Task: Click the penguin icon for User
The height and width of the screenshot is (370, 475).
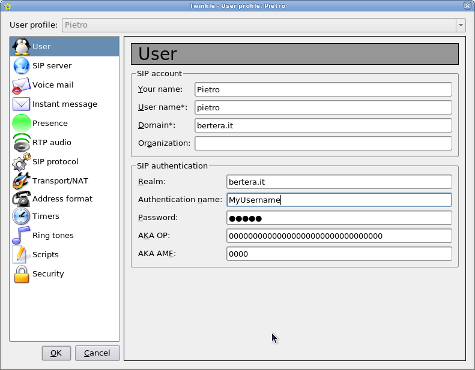Action: [x=21, y=46]
